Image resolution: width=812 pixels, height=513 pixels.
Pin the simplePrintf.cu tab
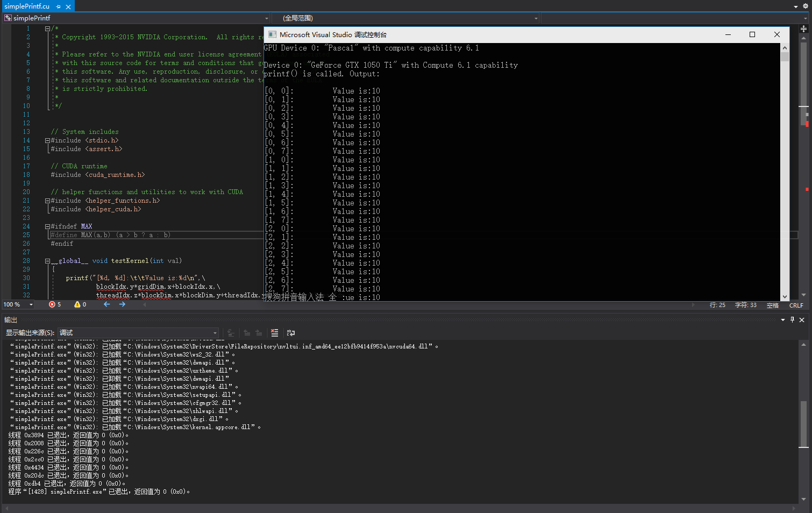(59, 6)
